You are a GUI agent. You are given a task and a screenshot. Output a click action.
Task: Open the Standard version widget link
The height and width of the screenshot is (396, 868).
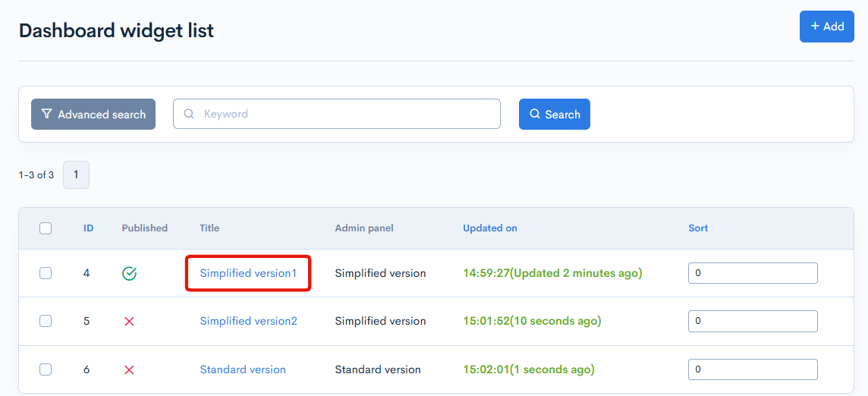243,369
